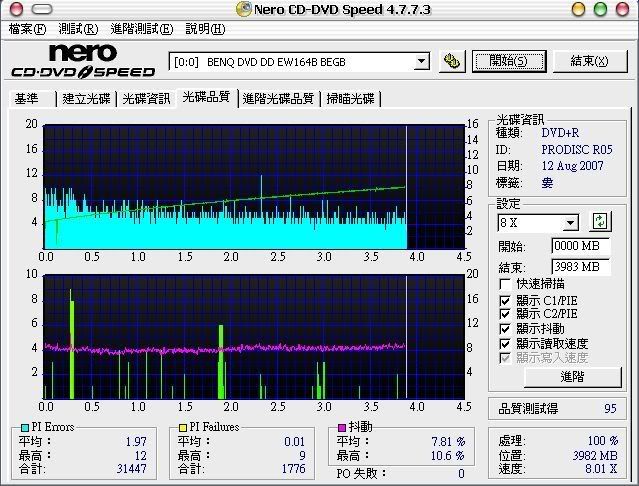The height and width of the screenshot is (486, 639).
Task: Open the 檔案(F) menu
Action: click(x=27, y=29)
